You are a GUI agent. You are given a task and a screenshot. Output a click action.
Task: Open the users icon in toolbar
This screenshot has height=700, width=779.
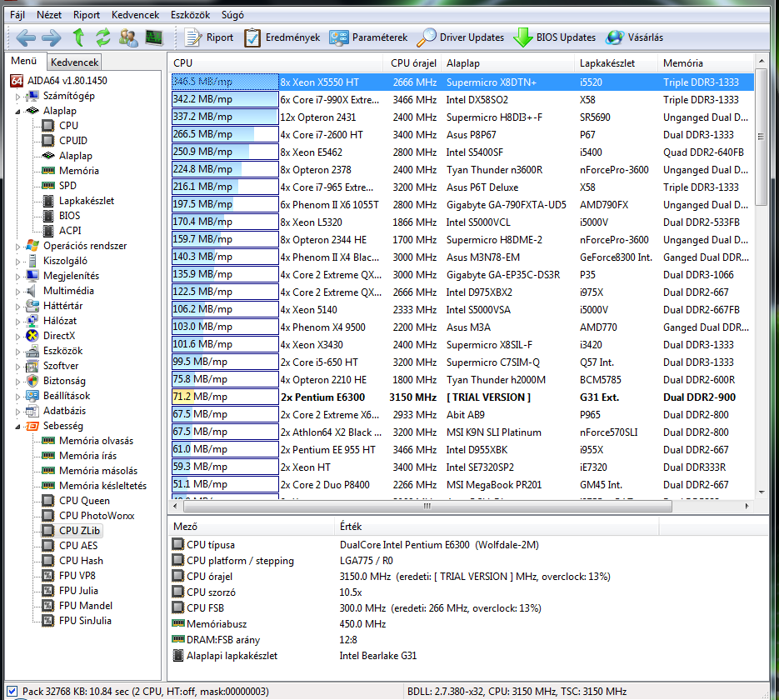(128, 37)
